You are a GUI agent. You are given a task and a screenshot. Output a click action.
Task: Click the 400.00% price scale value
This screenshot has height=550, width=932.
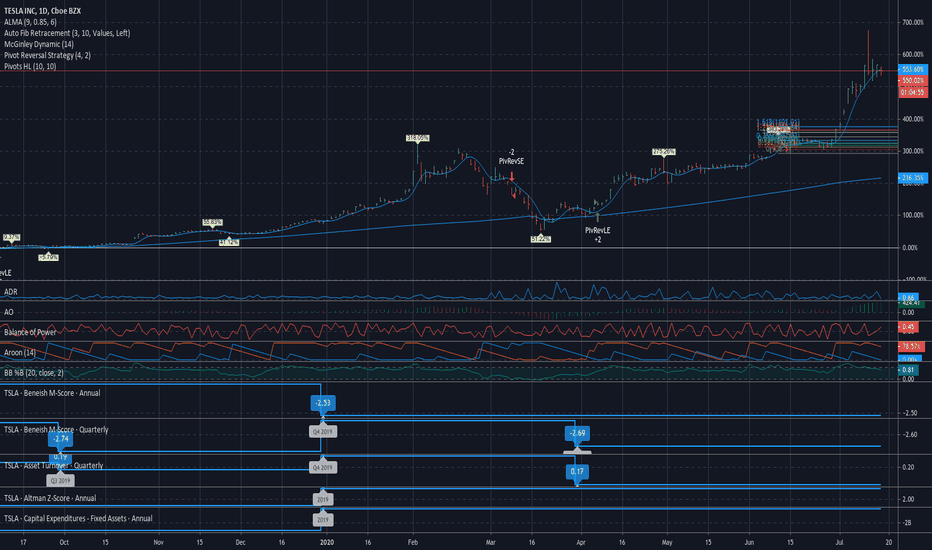[x=913, y=120]
